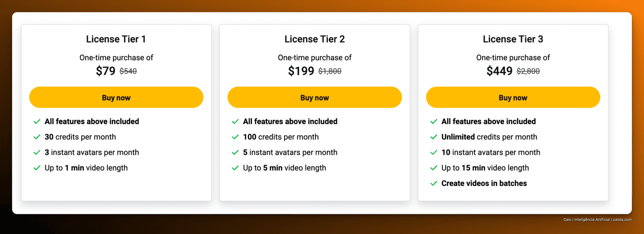
Task: Select the License Tier 3 heading
Action: pos(513,39)
